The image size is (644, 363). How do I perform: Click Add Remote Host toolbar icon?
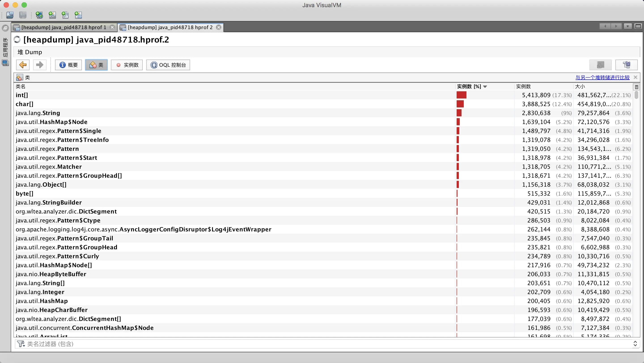click(x=39, y=15)
